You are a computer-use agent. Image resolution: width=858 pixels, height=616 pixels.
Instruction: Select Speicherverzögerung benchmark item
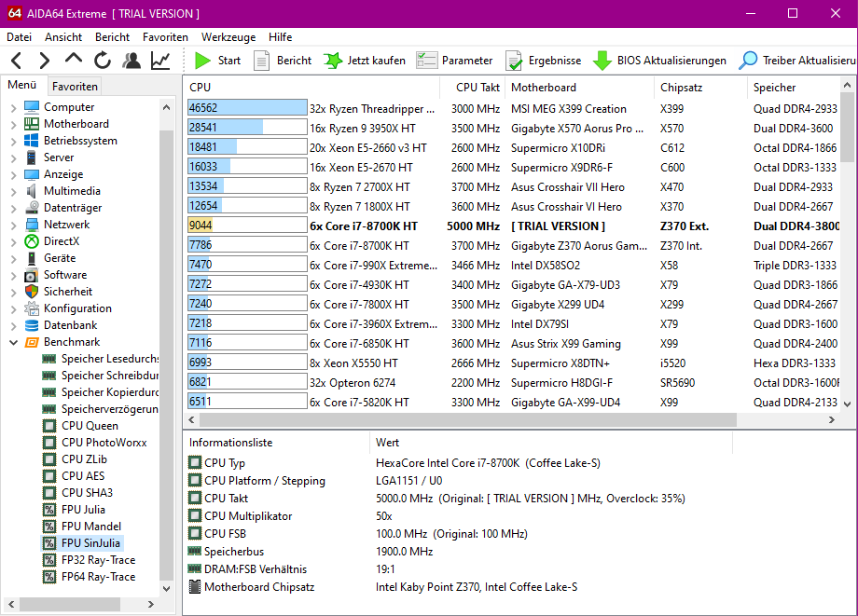[109, 409]
